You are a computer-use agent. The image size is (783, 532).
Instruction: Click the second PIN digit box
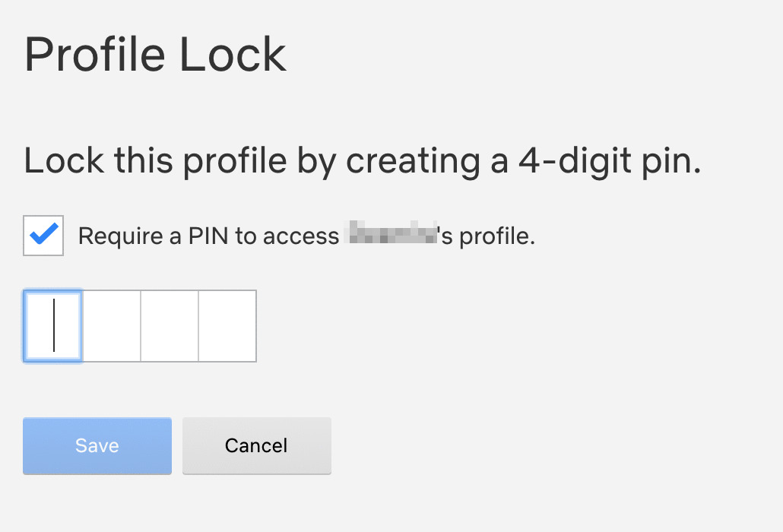pyautogui.click(x=111, y=326)
